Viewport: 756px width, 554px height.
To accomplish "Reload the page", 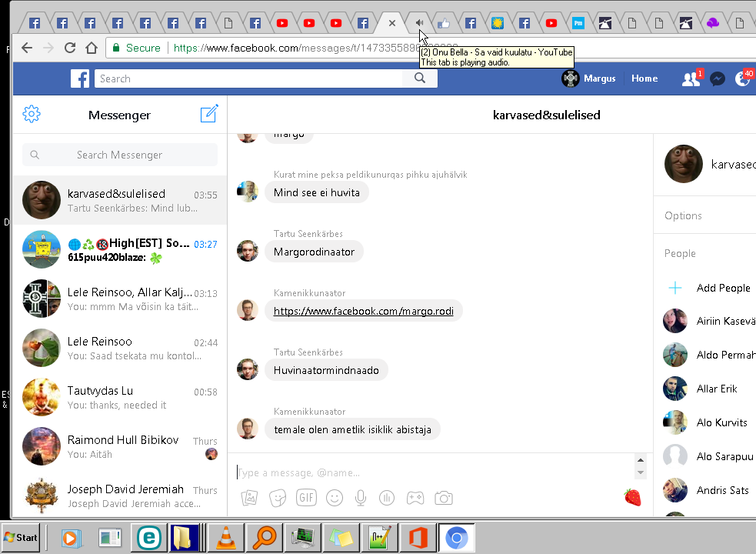I will [70, 48].
